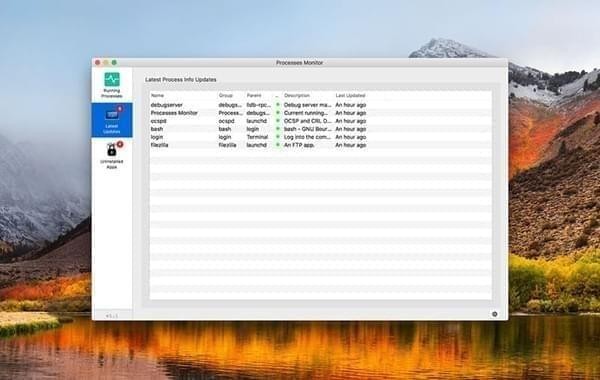Click green status dot of Processes Monitor row
Image resolution: width=600 pixels, height=380 pixels.
point(278,113)
